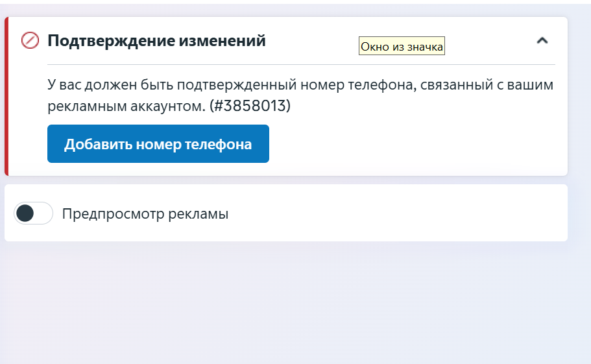The height and width of the screenshot is (364, 591).
Task: Click the white track of the preview switch
Action: click(x=43, y=213)
